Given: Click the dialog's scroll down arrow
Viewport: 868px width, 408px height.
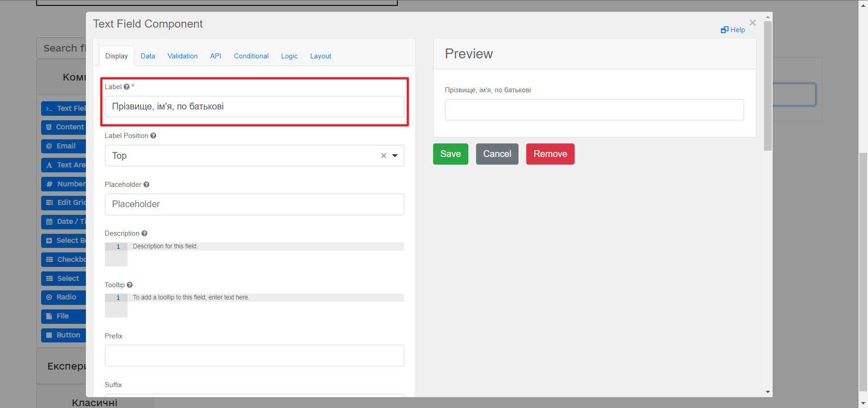Looking at the screenshot, I should click(x=768, y=392).
